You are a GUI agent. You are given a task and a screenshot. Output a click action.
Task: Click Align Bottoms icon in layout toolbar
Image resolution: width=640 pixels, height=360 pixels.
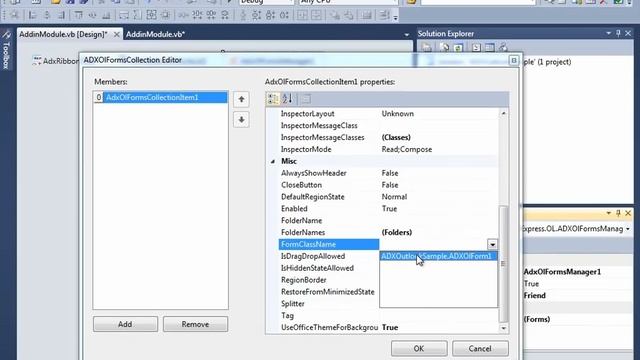(x=107, y=15)
